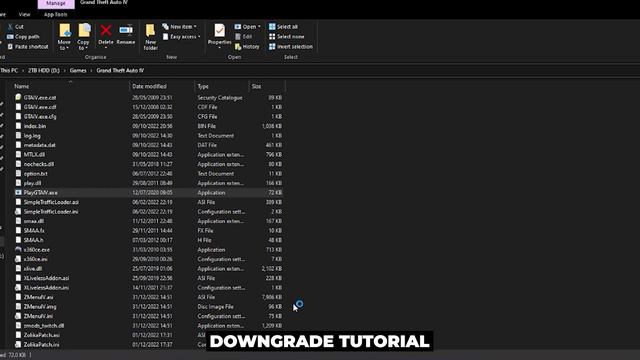Go to Games folder in breadcrumb

click(78, 71)
